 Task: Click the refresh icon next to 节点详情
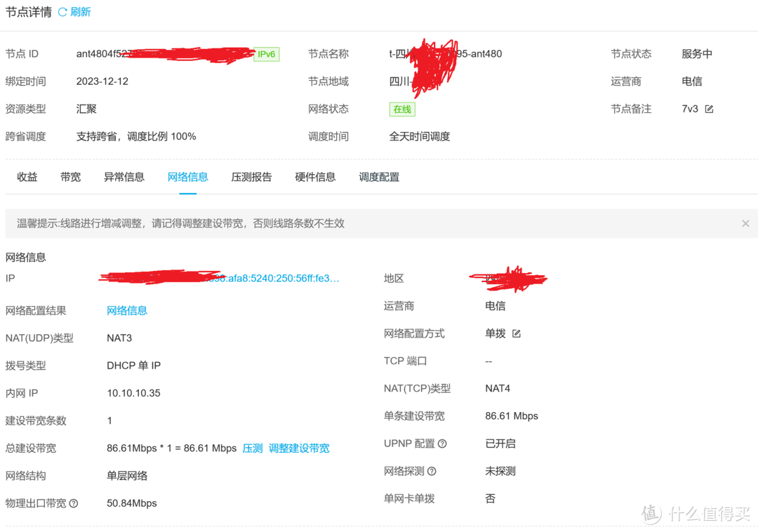62,11
